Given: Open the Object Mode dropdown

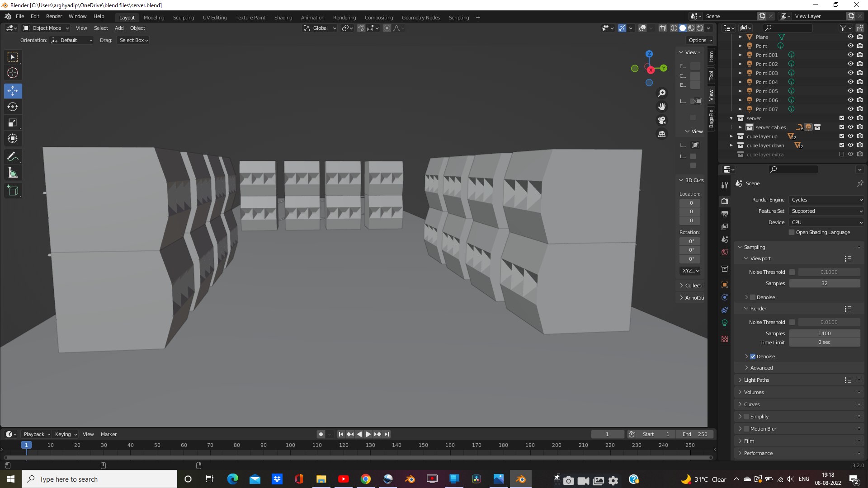Looking at the screenshot, I should (x=46, y=28).
